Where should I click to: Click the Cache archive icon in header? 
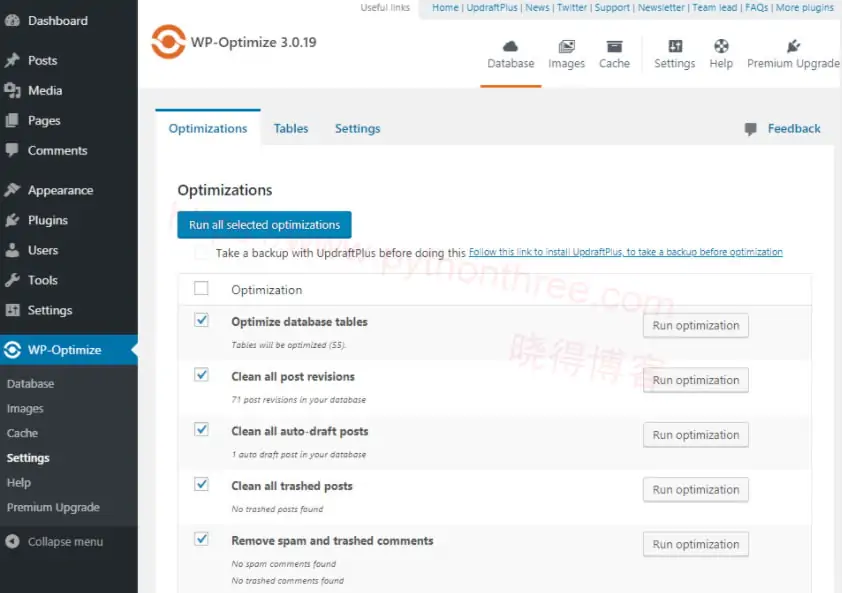pos(614,47)
